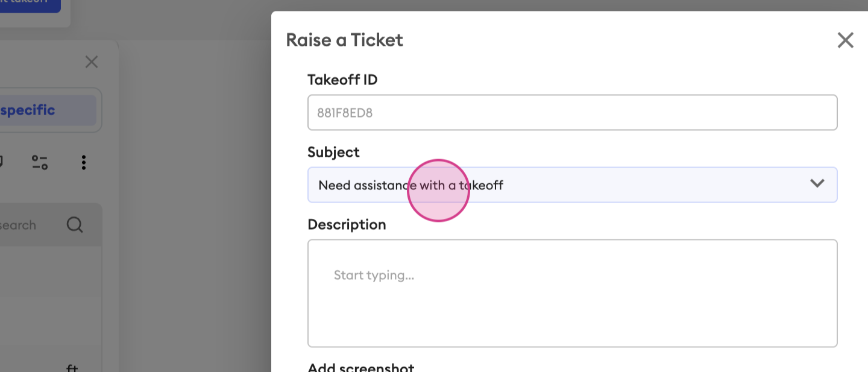Close the Raise a Ticket dialog
This screenshot has height=372, width=868.
(x=846, y=40)
